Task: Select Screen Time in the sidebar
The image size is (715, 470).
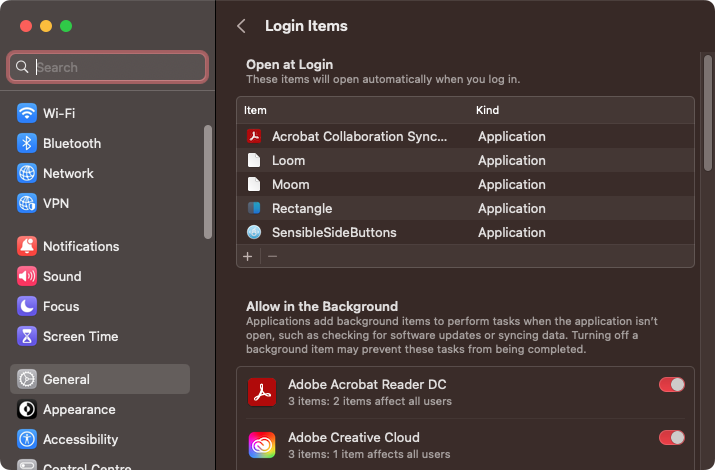Action: coord(100,336)
